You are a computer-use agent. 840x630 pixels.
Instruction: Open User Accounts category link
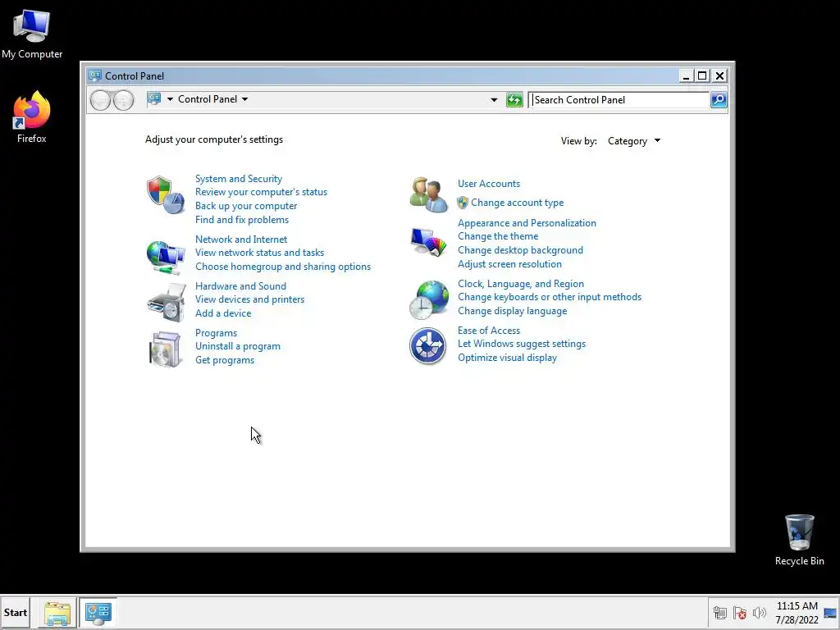click(x=489, y=183)
